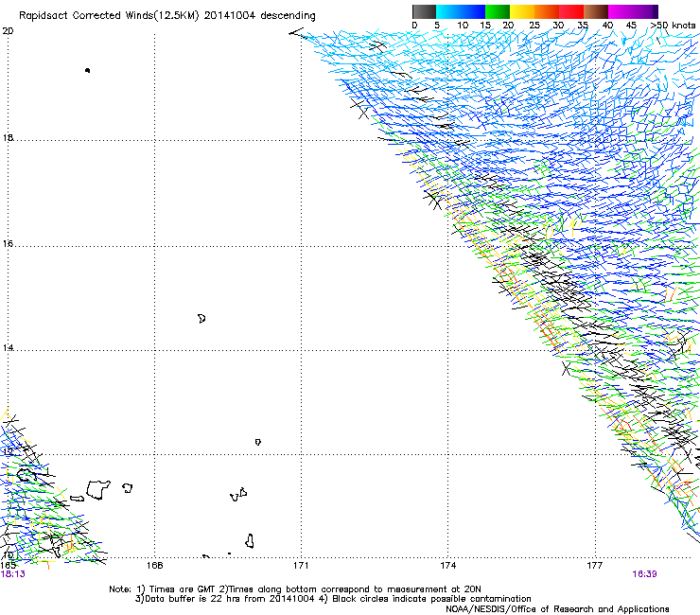Image resolution: width=700 pixels, height=615 pixels.
Task: Click the longitude label '177'
Action: [595, 566]
